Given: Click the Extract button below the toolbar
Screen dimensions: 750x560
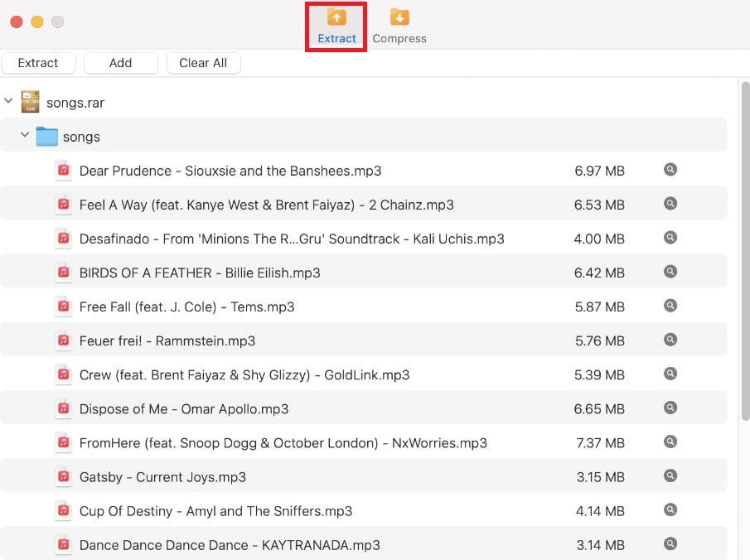Looking at the screenshot, I should coord(38,63).
